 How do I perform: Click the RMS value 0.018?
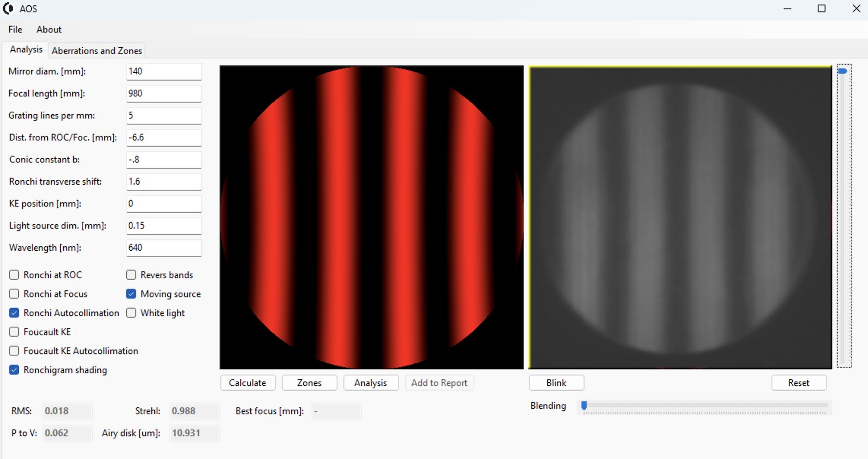[67, 411]
